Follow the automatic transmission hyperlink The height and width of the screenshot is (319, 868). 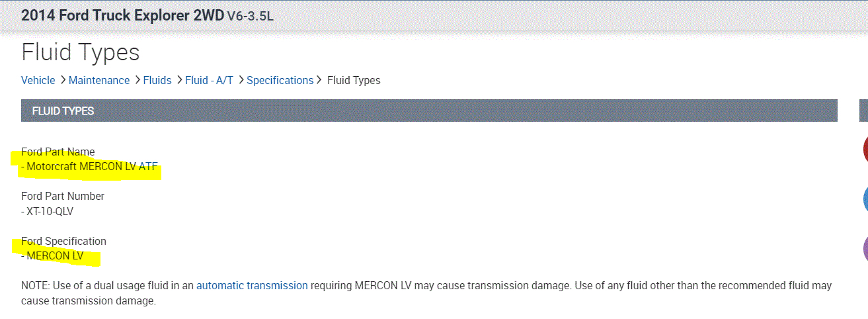click(252, 286)
